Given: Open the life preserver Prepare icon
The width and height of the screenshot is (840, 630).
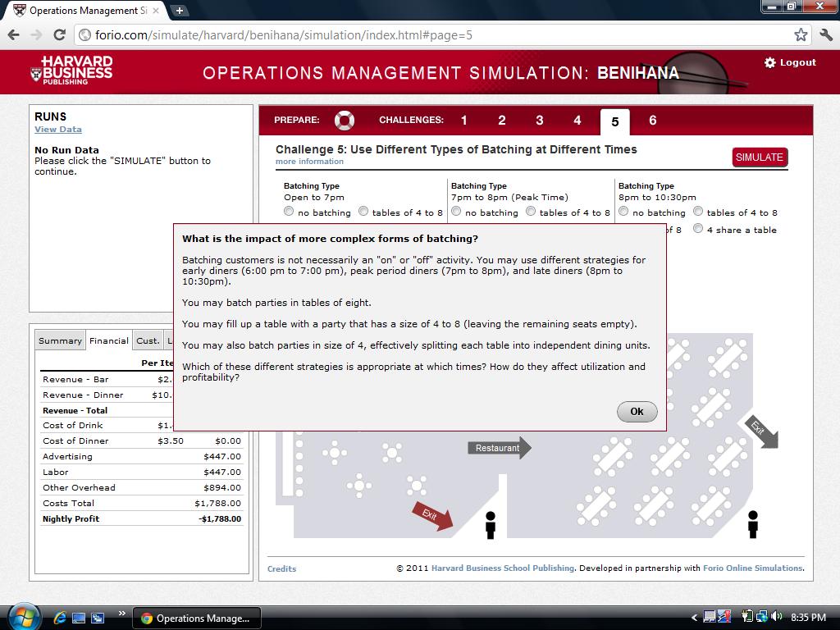Looking at the screenshot, I should (345, 120).
